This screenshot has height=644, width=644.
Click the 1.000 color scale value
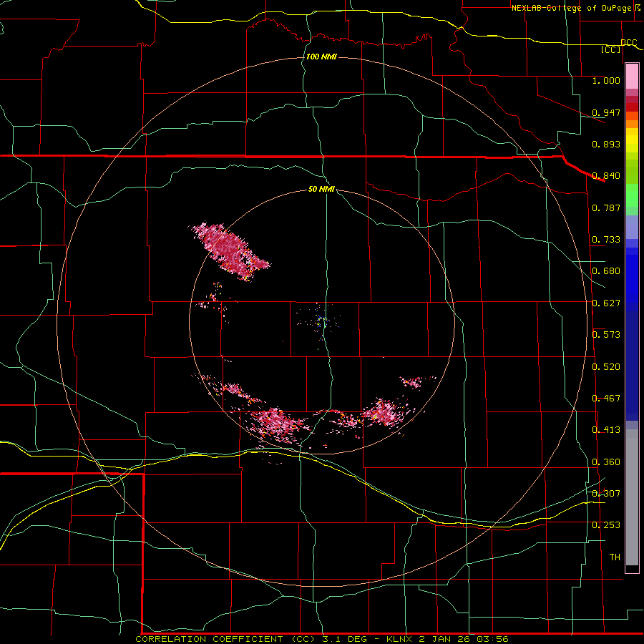click(x=606, y=80)
